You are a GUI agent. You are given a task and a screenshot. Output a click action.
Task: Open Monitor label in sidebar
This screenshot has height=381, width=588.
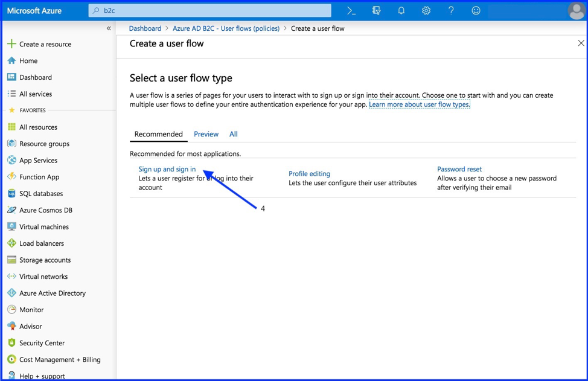point(31,310)
